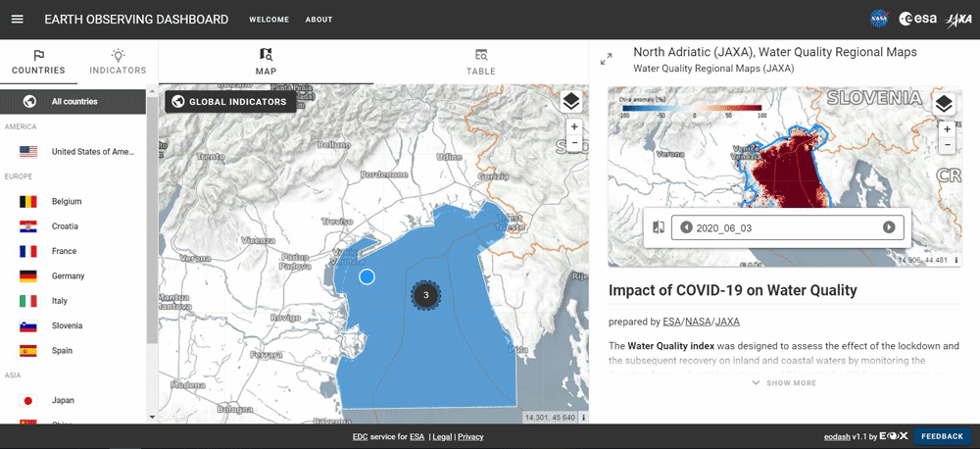Click the JAXA logo in header

[958, 20]
